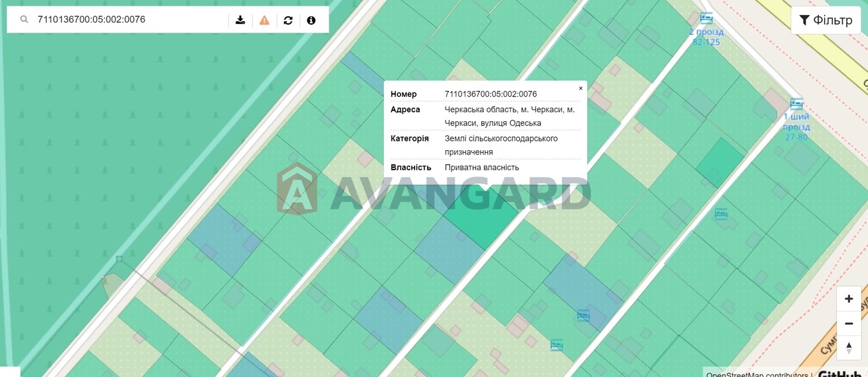This screenshot has width=868, height=377.
Task: Open the GitHub link
Action: [x=840, y=374]
